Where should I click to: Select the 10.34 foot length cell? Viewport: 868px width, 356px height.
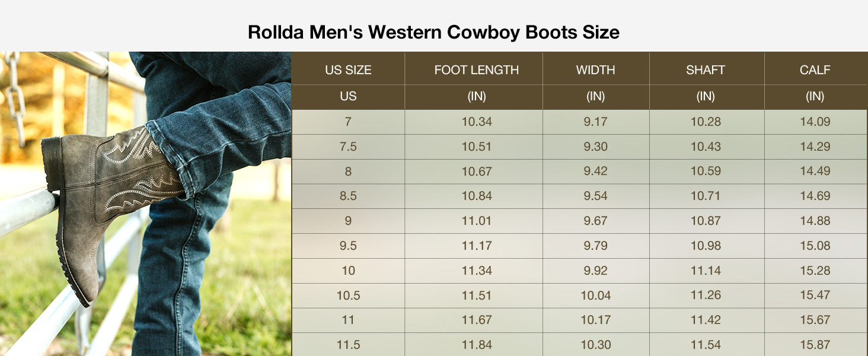tap(477, 122)
